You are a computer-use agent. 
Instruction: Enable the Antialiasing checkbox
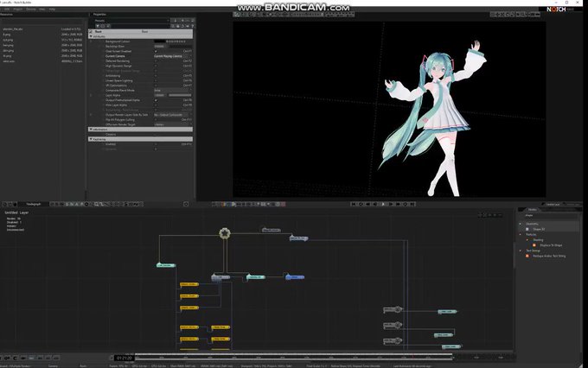click(x=156, y=76)
